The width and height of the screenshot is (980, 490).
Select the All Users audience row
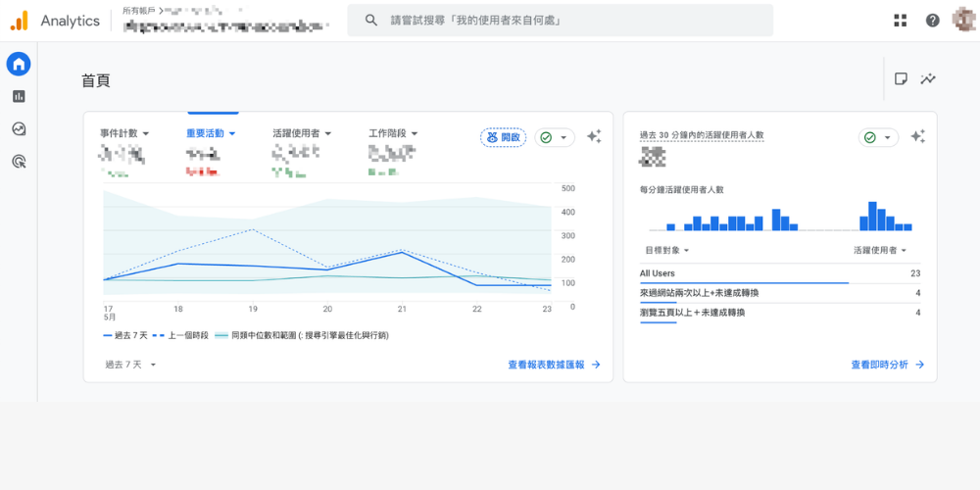(780, 273)
